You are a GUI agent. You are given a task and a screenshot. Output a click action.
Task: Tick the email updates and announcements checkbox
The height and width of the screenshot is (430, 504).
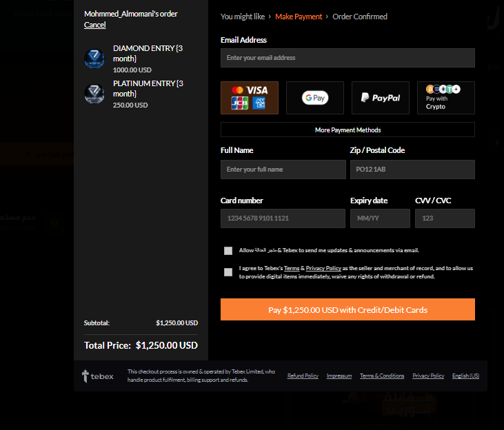[228, 251]
